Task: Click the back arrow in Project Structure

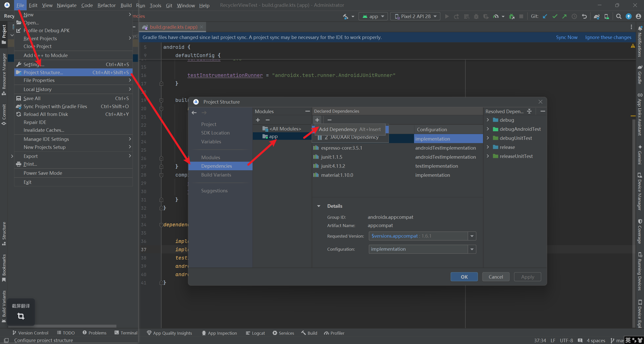Action: (194, 113)
